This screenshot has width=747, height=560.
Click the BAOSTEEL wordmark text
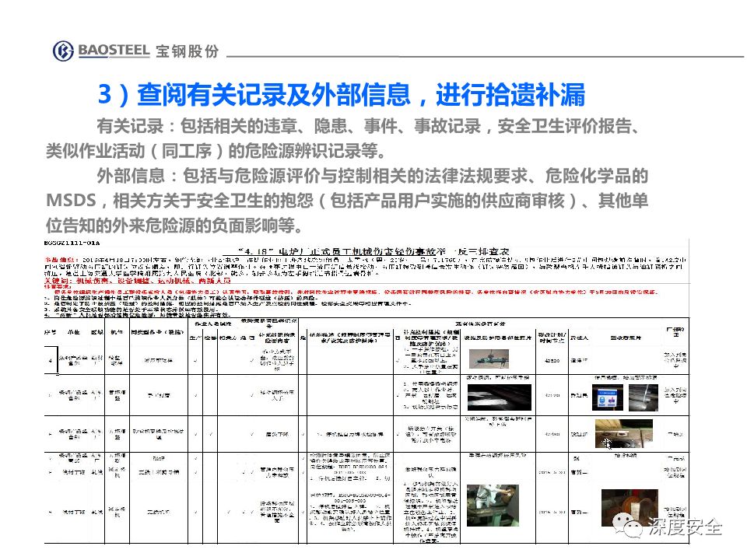pos(114,51)
